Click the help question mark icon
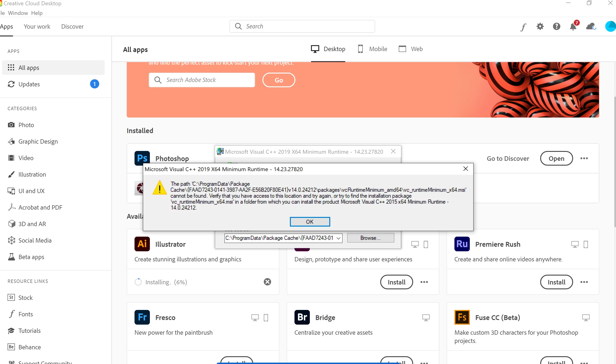 point(556,26)
